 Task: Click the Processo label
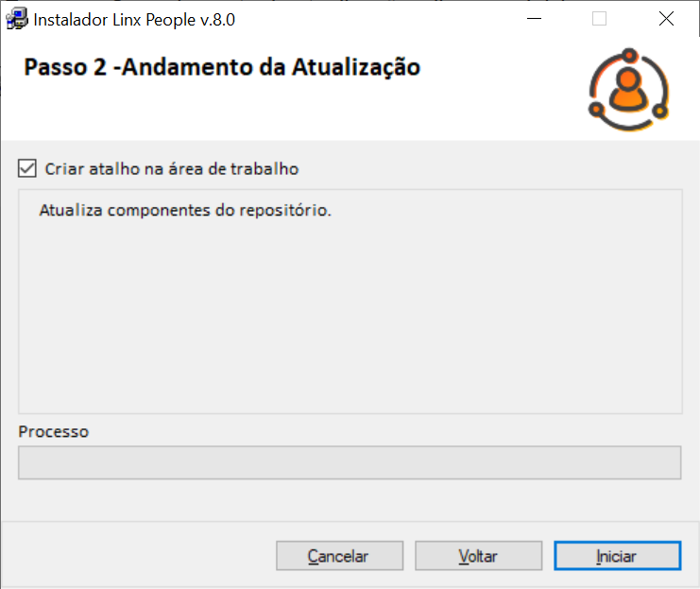54,432
